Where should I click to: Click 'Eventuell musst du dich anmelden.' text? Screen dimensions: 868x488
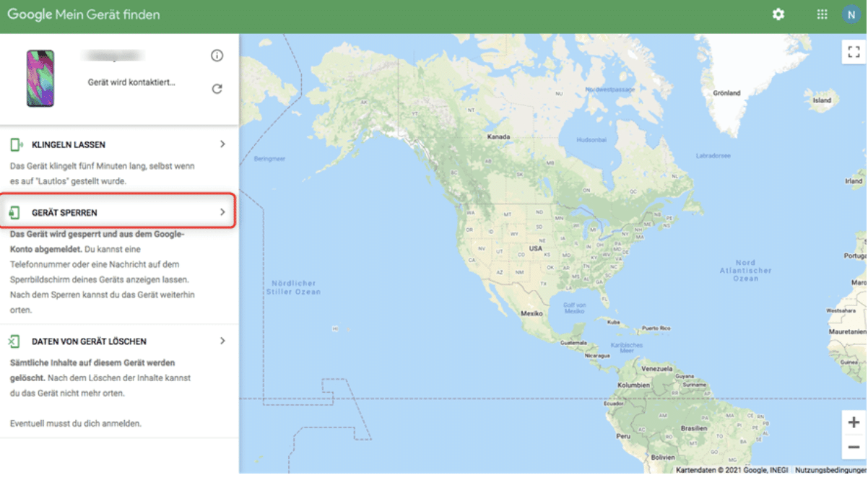[x=76, y=424]
